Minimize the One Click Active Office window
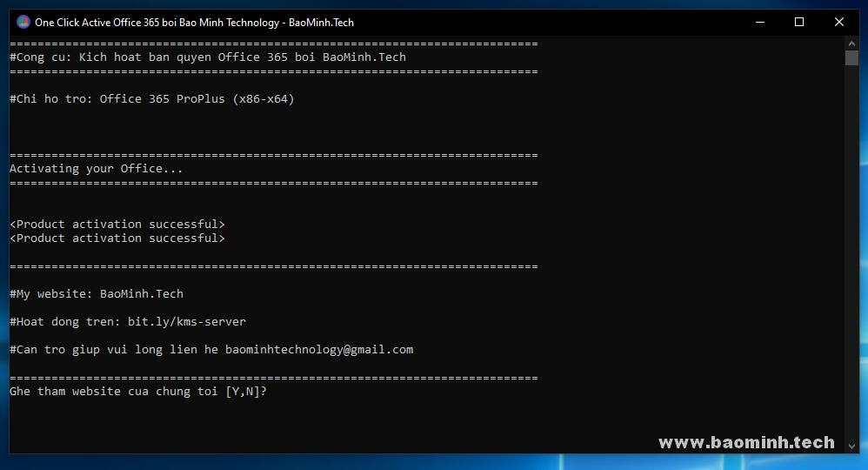Viewport: 868px width, 470px height. [760, 22]
